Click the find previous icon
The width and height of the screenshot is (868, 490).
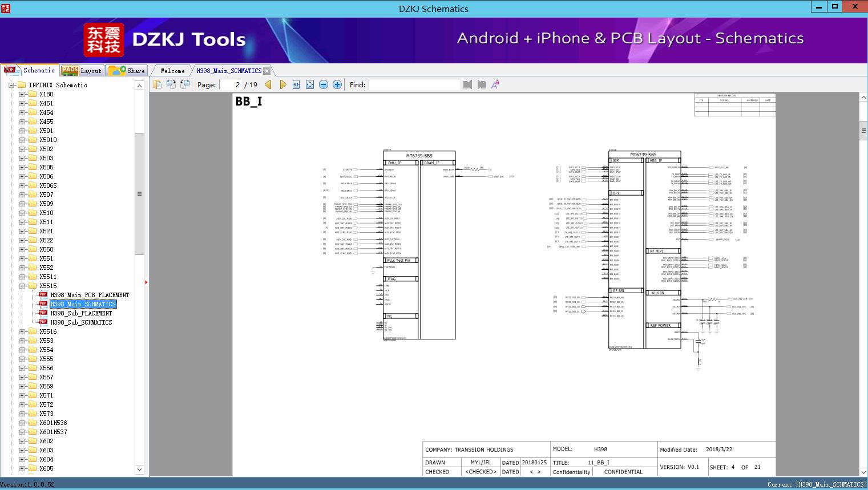click(x=468, y=84)
